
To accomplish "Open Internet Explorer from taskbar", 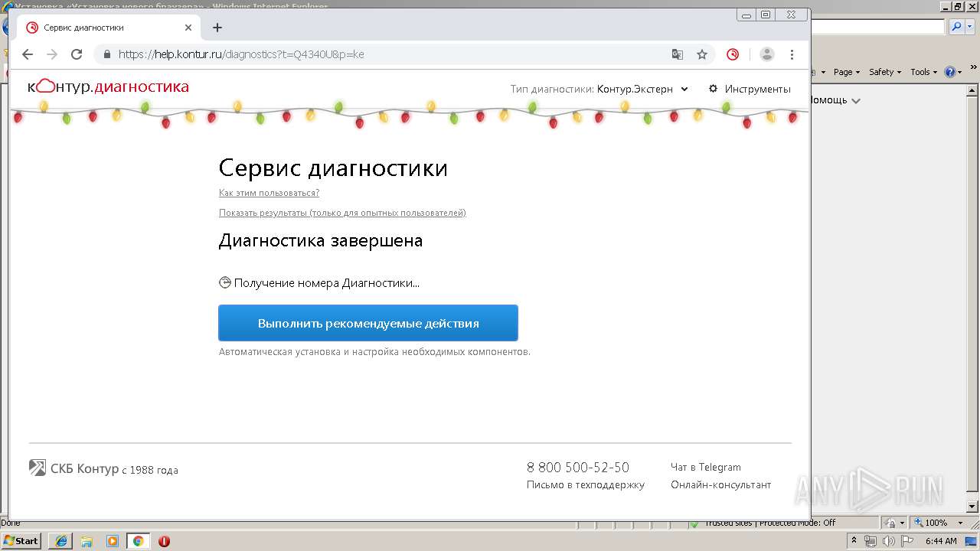I will (61, 541).
